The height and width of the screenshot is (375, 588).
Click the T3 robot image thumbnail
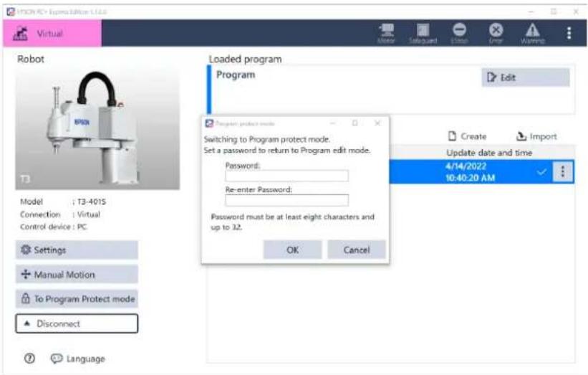coord(97,128)
